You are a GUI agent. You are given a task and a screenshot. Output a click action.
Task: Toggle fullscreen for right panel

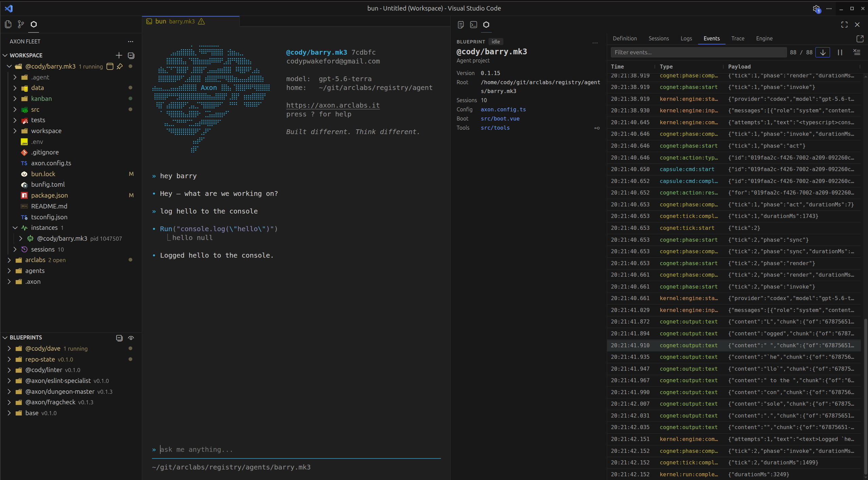[845, 24]
